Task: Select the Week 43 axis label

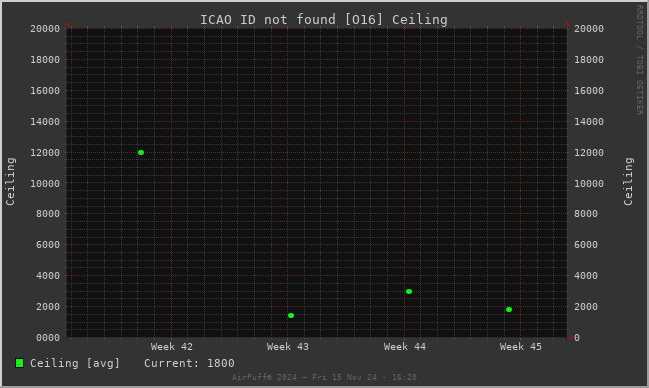Action: coord(288,347)
